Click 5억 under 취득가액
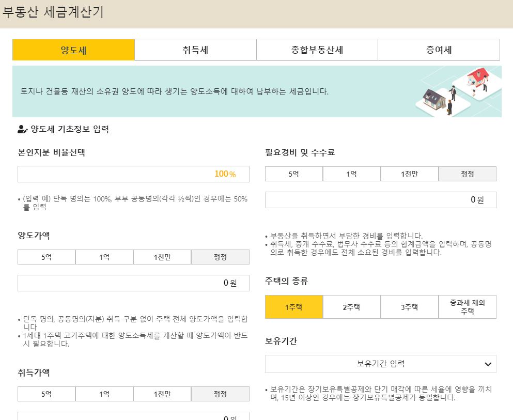This screenshot has width=513, height=420. (46, 394)
